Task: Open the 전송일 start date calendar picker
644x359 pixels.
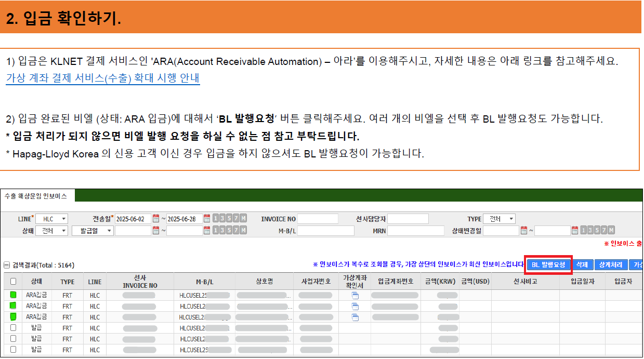Action: click(x=156, y=218)
